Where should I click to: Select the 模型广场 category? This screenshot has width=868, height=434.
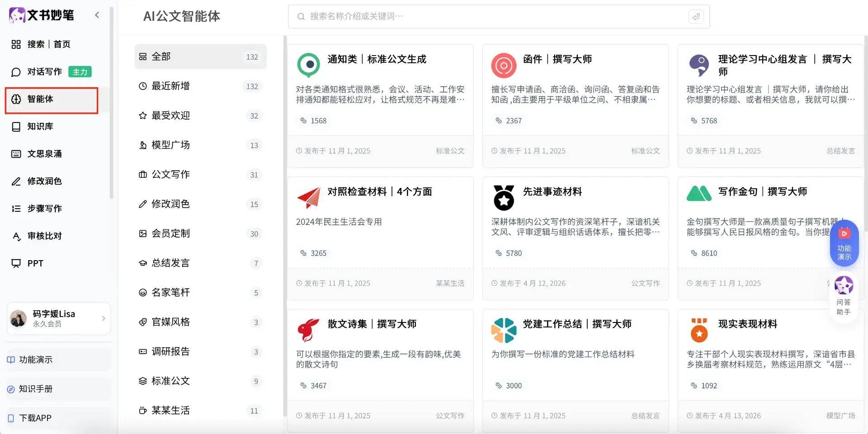(170, 145)
